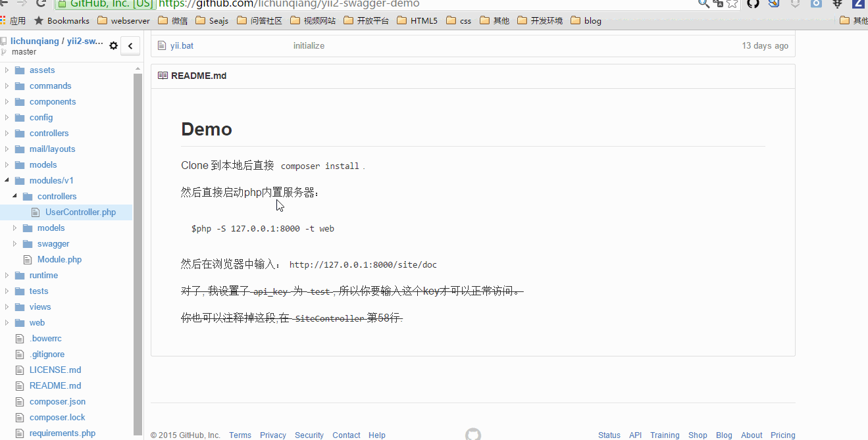Open the yii.bat file link

(182, 46)
